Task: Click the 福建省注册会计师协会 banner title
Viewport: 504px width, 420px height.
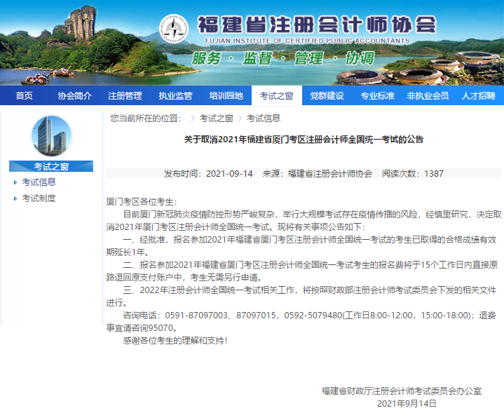Action: [317, 25]
